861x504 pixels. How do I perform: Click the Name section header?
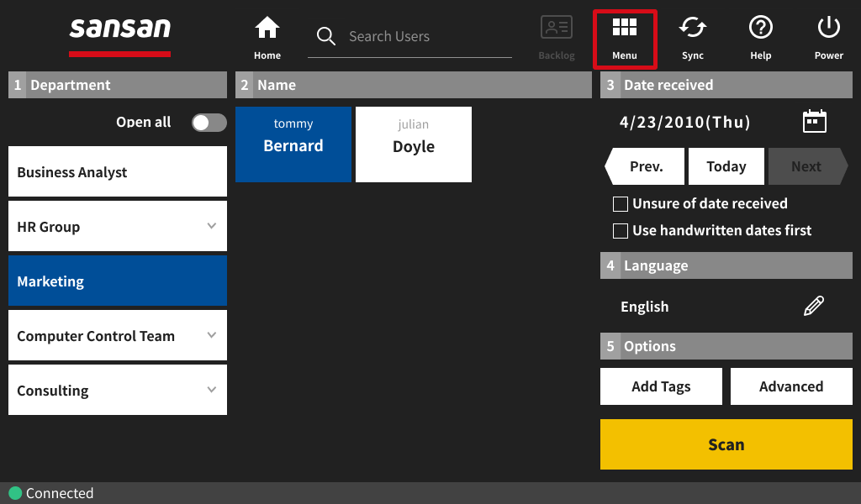tap(414, 85)
